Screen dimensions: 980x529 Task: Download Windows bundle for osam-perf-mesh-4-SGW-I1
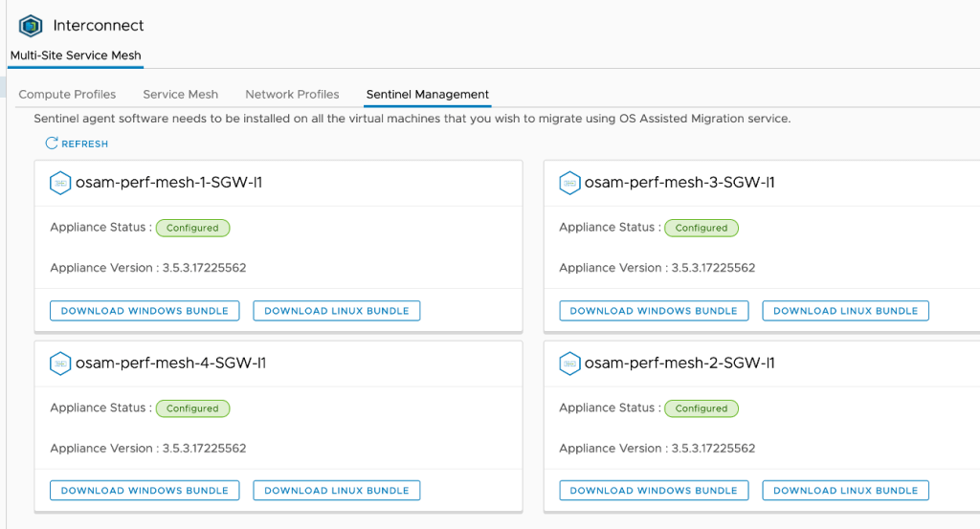point(145,491)
